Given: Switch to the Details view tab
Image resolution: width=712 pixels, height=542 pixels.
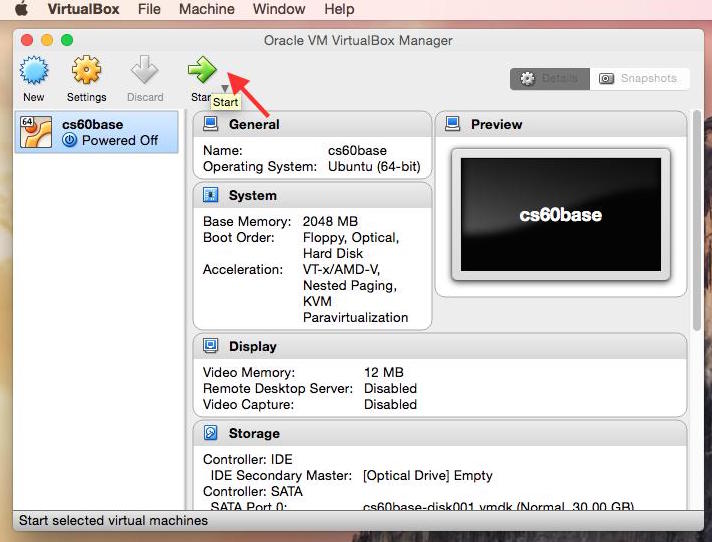Looking at the screenshot, I should coord(550,79).
